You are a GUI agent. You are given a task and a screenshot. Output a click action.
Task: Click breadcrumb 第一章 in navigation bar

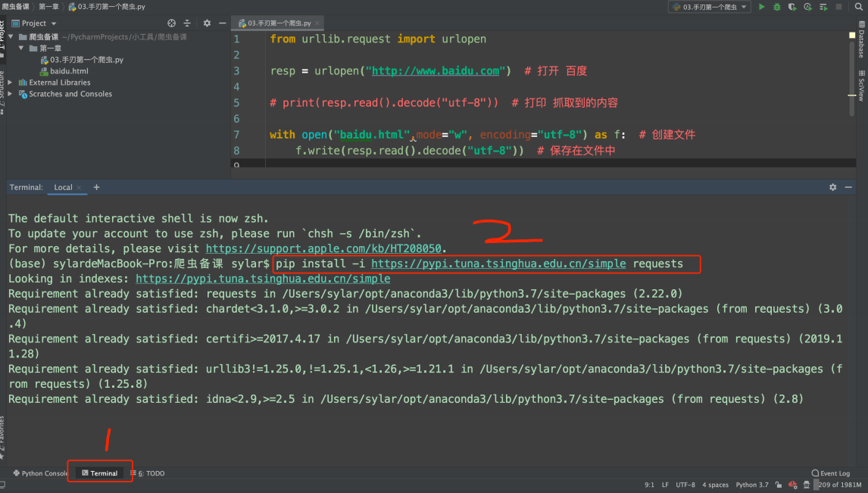click(x=48, y=7)
